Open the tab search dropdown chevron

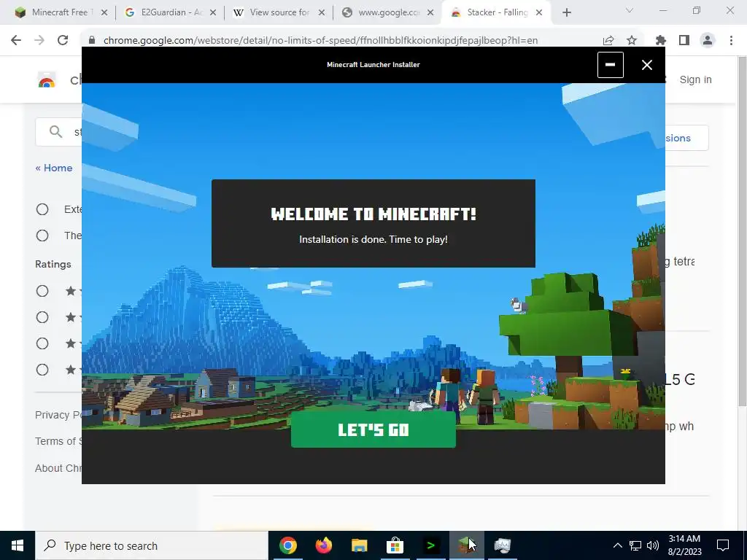point(630,10)
